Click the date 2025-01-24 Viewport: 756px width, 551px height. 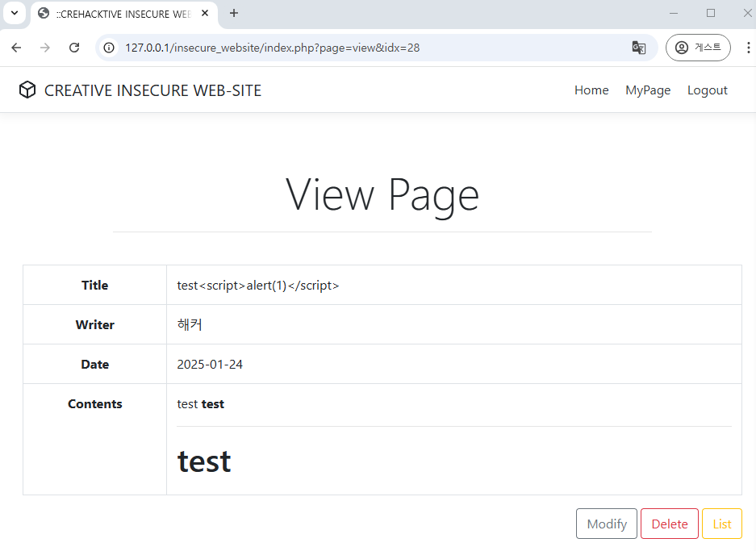click(210, 365)
